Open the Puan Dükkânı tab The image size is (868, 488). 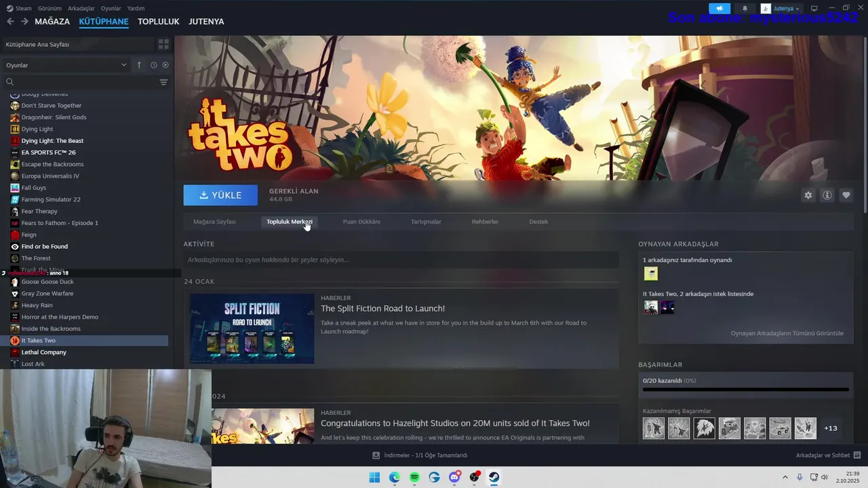point(361,222)
